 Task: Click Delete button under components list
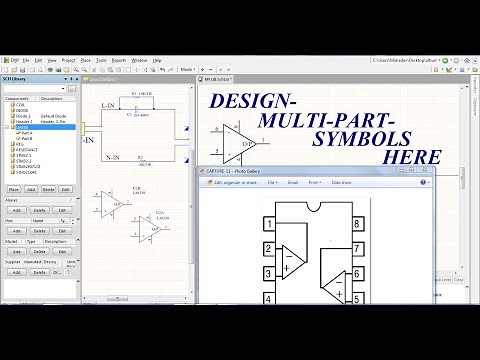(48, 189)
